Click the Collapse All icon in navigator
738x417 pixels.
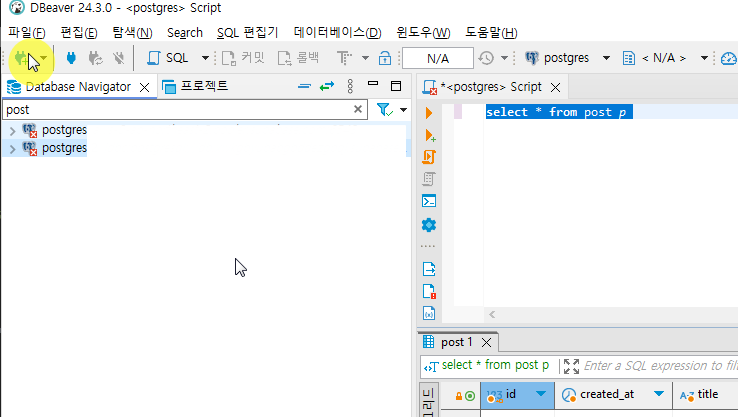point(305,86)
